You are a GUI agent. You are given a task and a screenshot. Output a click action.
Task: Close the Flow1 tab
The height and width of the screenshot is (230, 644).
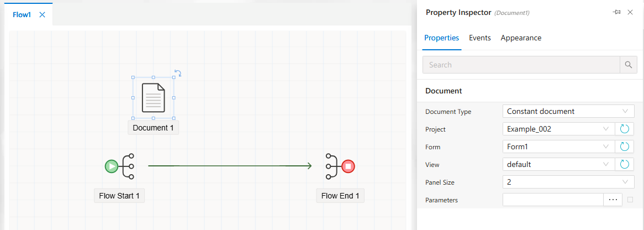click(x=42, y=14)
